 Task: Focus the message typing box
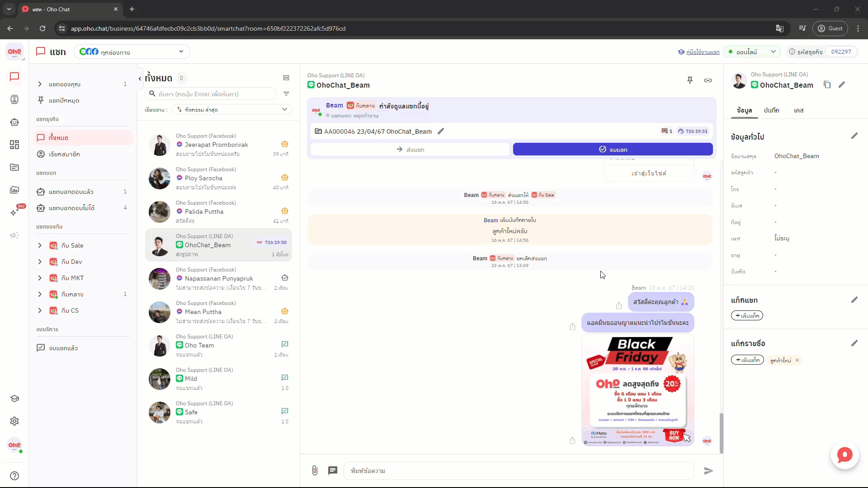coord(519,471)
